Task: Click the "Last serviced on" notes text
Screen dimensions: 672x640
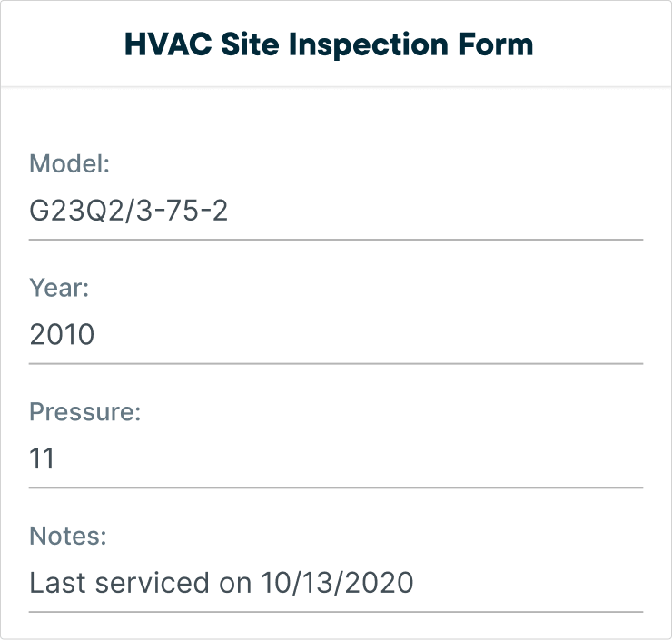Action: click(x=140, y=583)
